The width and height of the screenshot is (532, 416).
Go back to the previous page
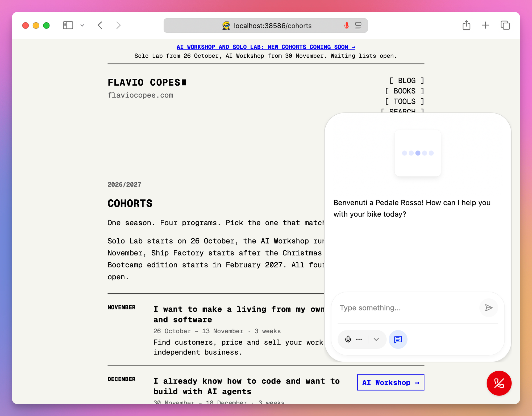point(100,26)
